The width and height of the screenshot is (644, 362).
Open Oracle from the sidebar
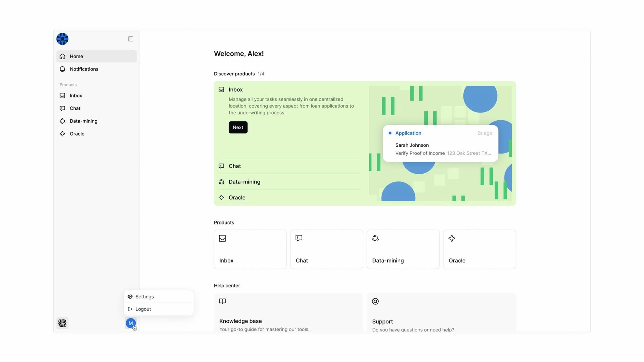coord(77,134)
